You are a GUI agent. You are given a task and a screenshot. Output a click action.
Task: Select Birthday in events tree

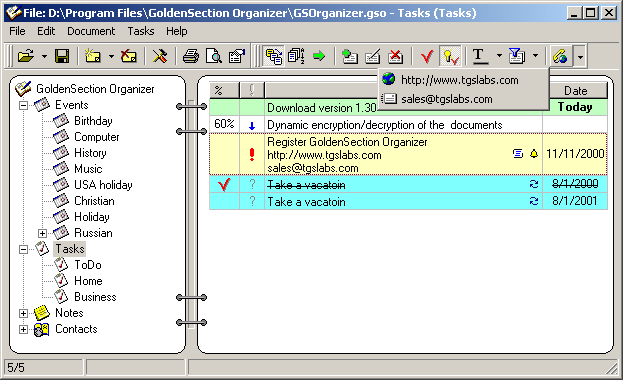[93, 121]
